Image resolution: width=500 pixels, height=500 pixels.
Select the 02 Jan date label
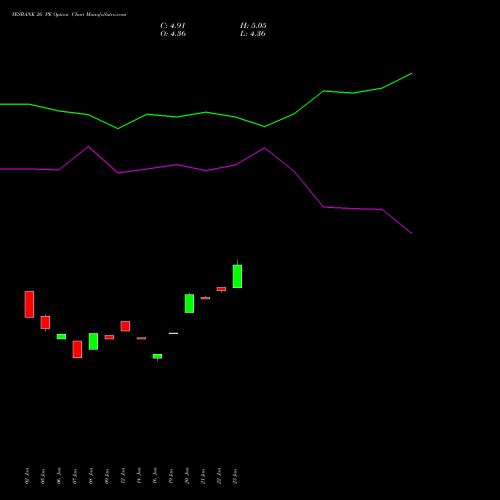[x=27, y=476]
